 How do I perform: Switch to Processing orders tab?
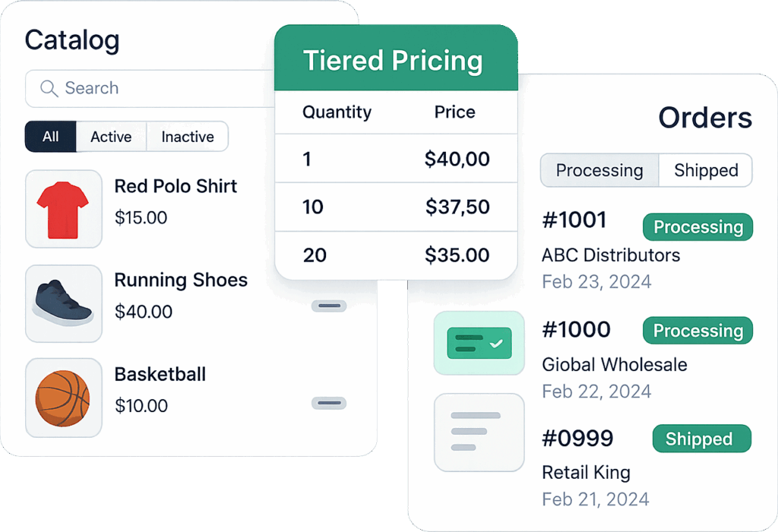(x=599, y=170)
